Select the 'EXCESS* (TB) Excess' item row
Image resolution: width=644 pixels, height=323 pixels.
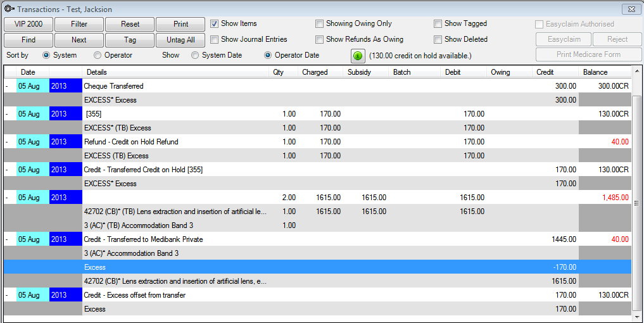(x=317, y=128)
